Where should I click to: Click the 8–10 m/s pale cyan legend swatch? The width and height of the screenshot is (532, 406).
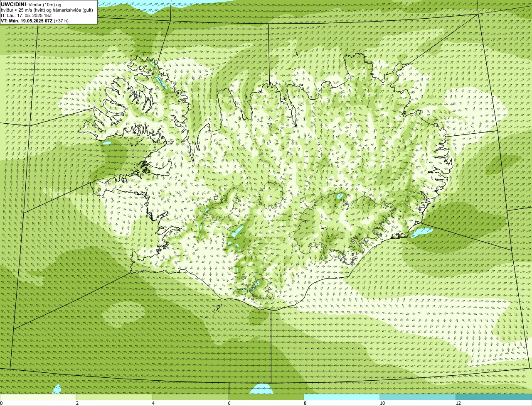(x=342, y=397)
